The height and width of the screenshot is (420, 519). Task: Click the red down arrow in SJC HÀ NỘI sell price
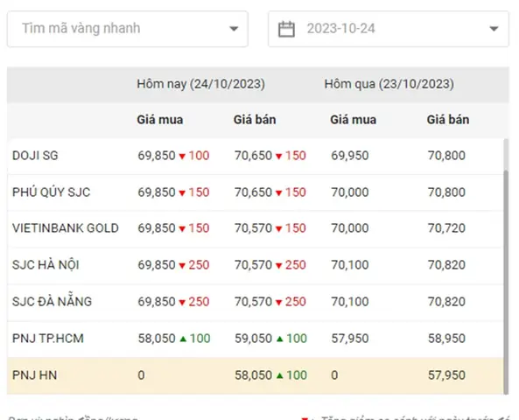pos(278,265)
